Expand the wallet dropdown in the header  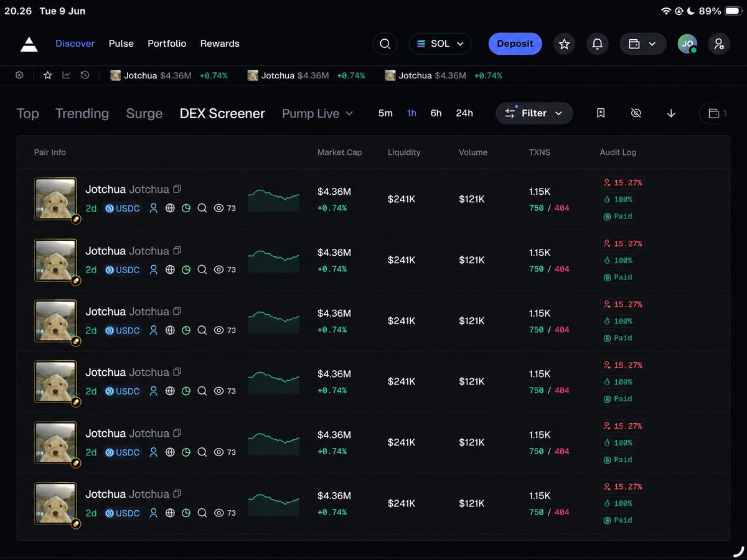click(643, 44)
